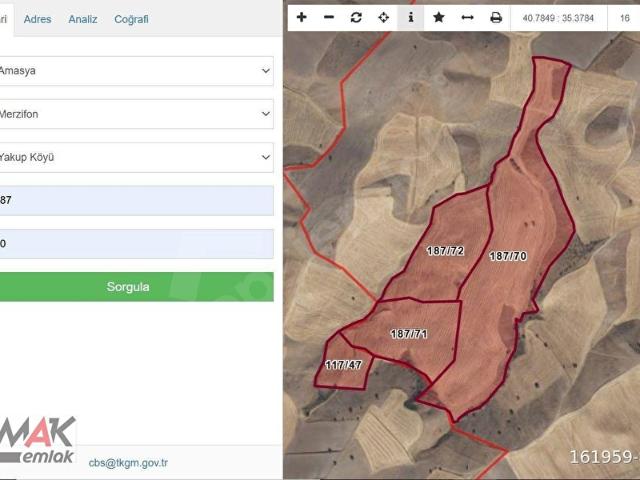Select parcel 187/72 on the map
The width and height of the screenshot is (640, 480).
tap(445, 250)
